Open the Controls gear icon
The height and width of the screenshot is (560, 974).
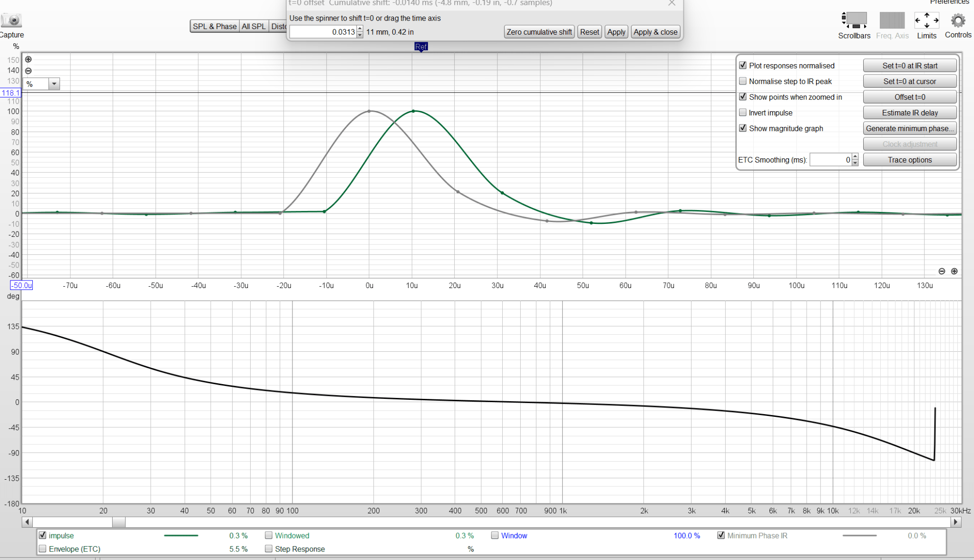[958, 20]
